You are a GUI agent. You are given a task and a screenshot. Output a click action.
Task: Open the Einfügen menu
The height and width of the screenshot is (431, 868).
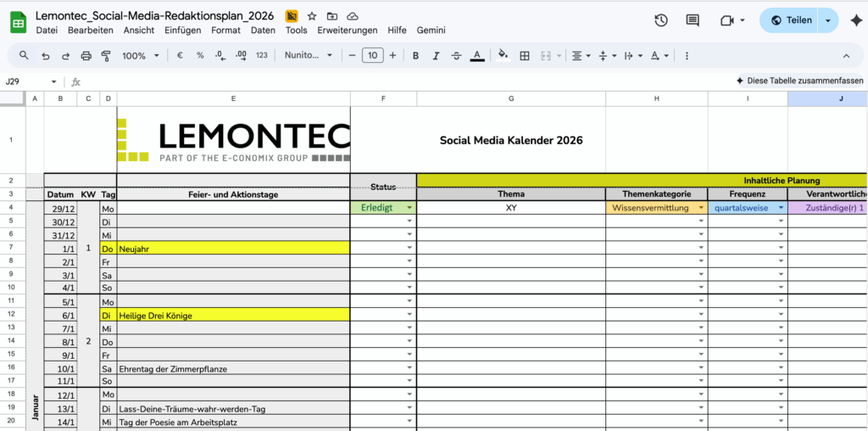point(182,30)
